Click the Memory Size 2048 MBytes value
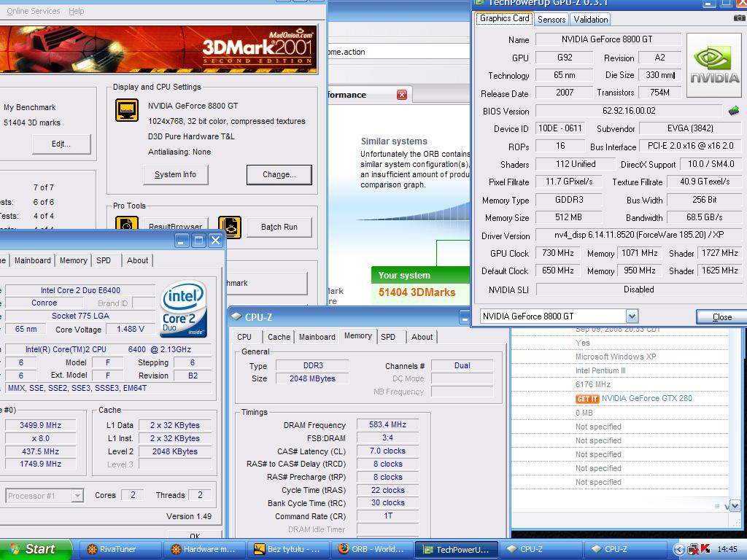 [x=312, y=378]
